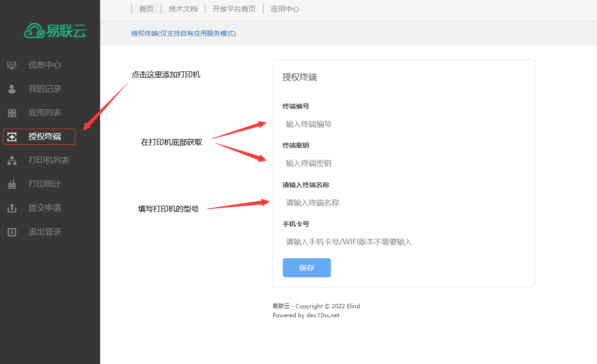Click the 请输入终端名称 field label

(306, 185)
